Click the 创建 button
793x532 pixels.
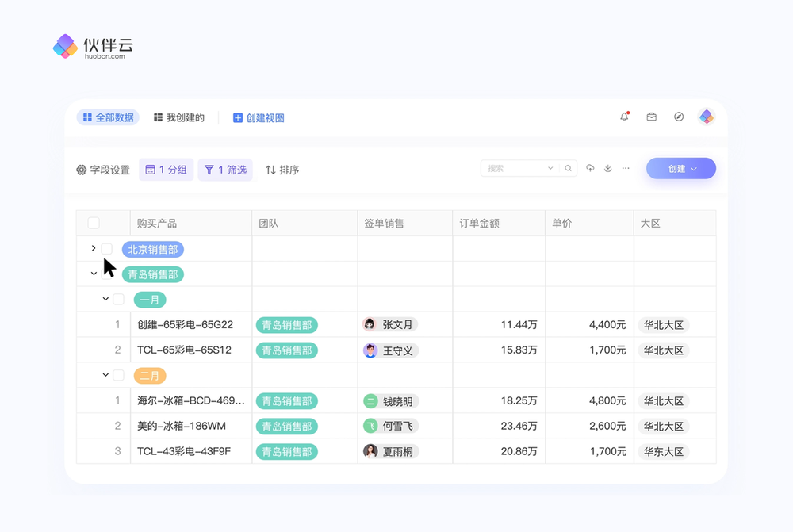(680, 168)
